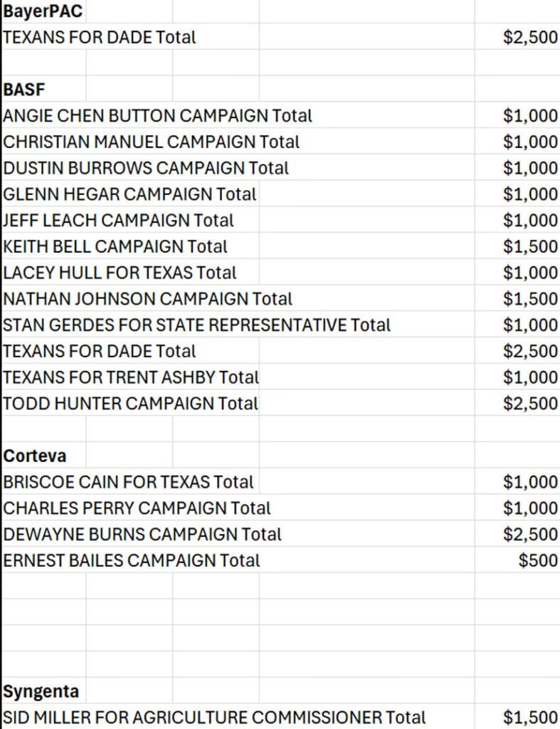The image size is (560, 729).
Task: Select the ANGIE CHEN BUTTON CAMPAIGN Total cell
Action: 158,115
